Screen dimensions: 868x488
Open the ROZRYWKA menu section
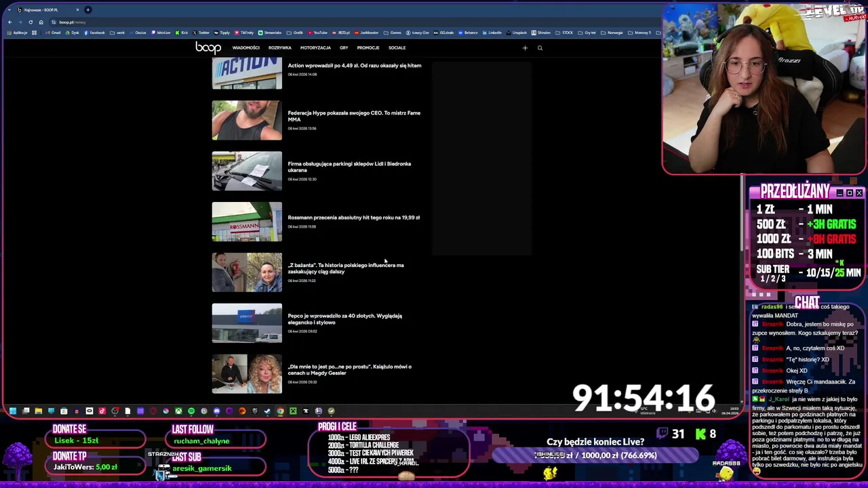click(x=279, y=48)
